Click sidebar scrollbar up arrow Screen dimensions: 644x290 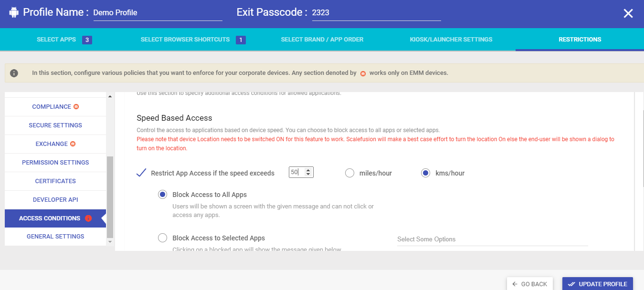pos(110,97)
